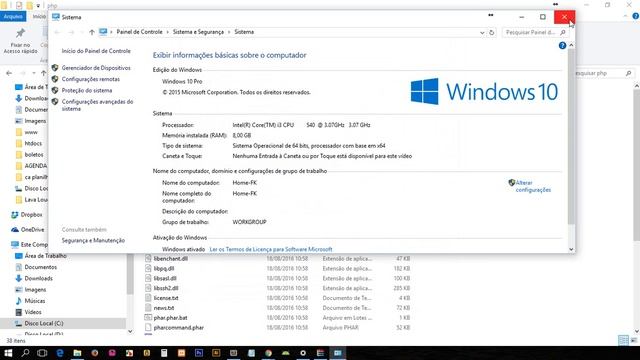Open pink store bag icon on taskbar
640x360 pixels.
coord(112,353)
